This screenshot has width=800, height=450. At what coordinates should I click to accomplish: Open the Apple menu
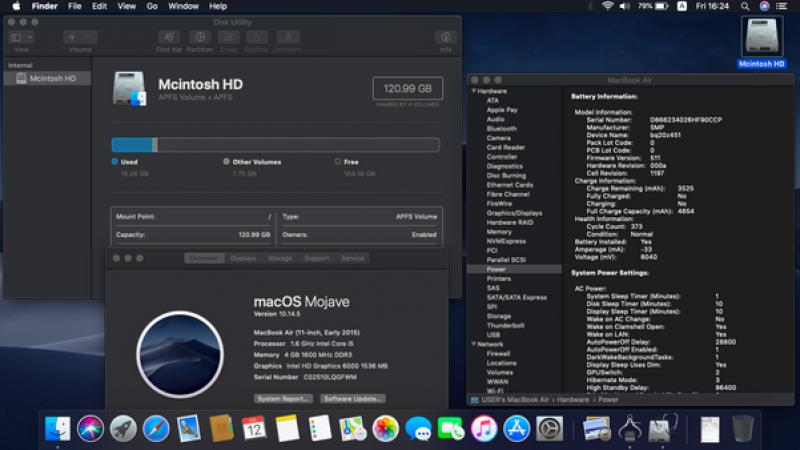pyautogui.click(x=16, y=6)
